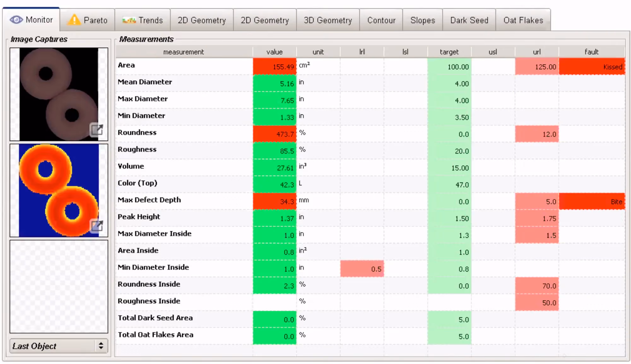
Task: Click the unit column header
Action: pos(318,52)
